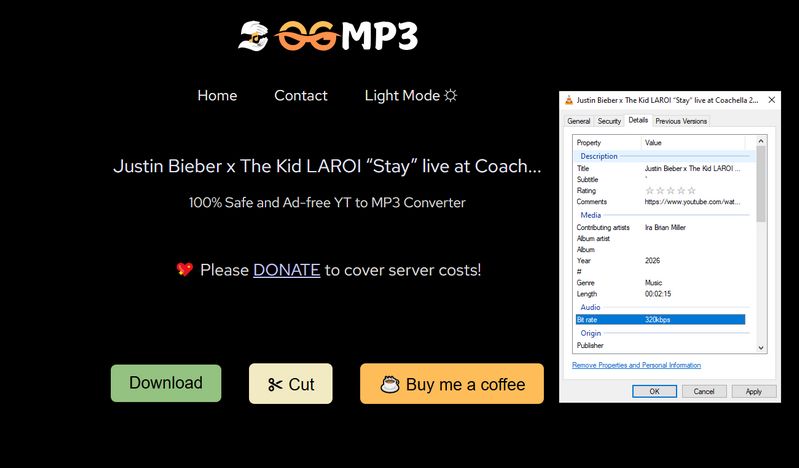Click the Comments youtube URL value
Image resolution: width=799 pixels, height=468 pixels.
pyautogui.click(x=692, y=202)
